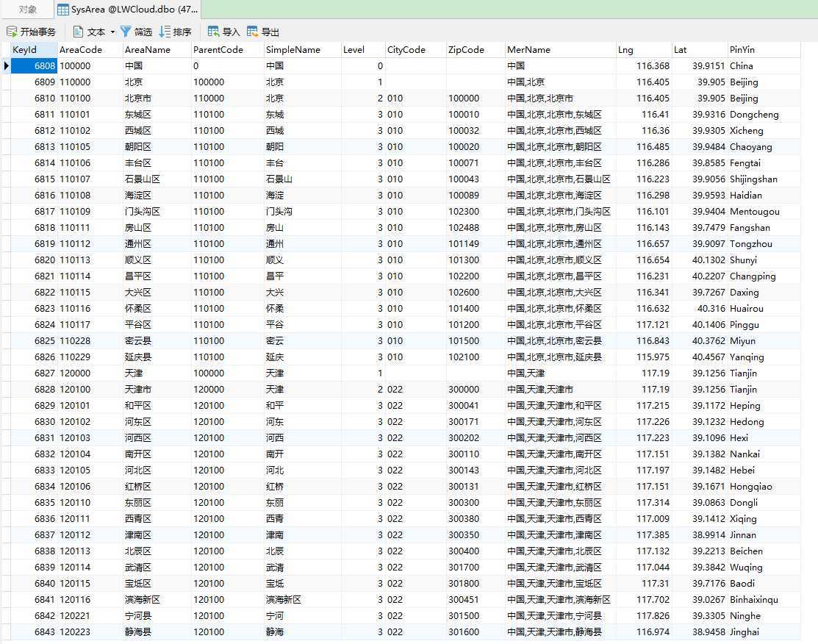This screenshot has width=818, height=644.
Task: Select the PinYin cell Hedong
Action: [764, 422]
